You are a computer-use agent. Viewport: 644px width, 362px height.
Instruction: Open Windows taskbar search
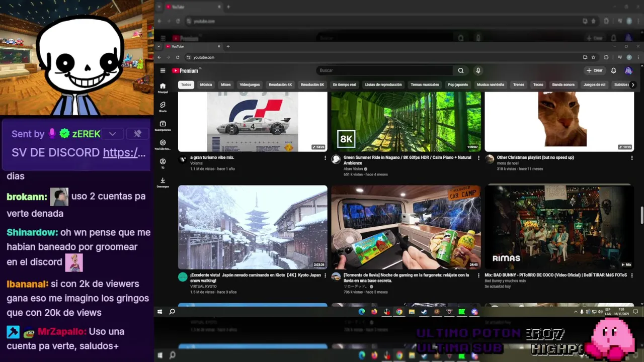[x=172, y=312]
